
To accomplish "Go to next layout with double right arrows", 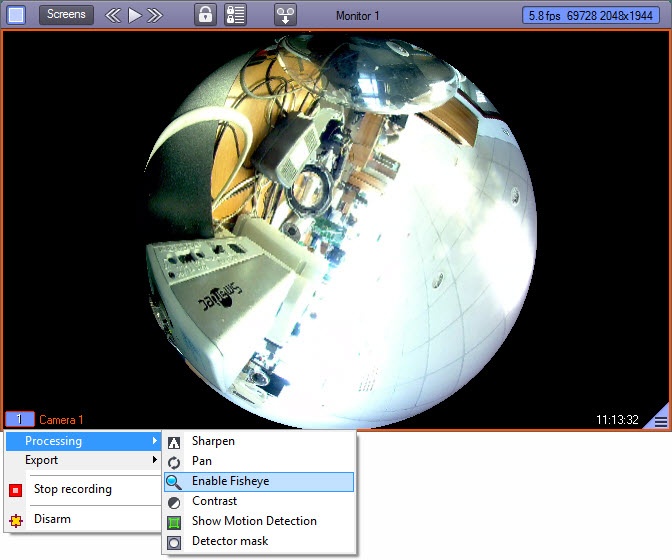I will pos(155,15).
